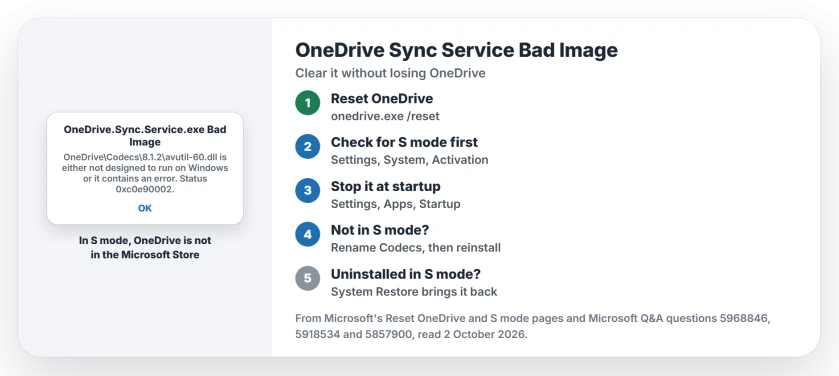Select the "Reset OneDrive" step title
Viewport: 839px width, 376px height.
[x=382, y=98]
